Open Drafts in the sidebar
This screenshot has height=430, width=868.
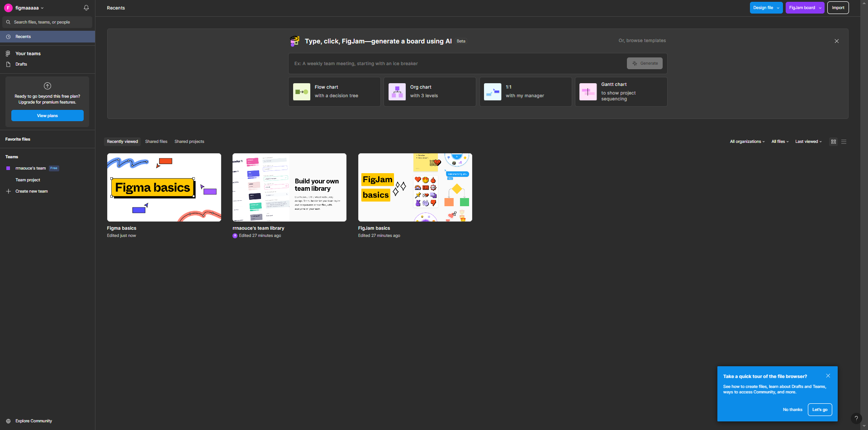point(21,64)
